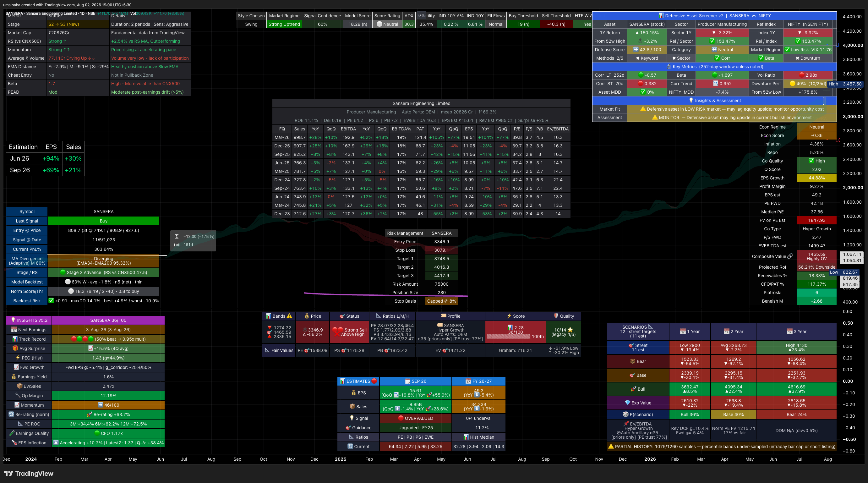
Task: Click the Strong Sell Above High status cell
Action: [x=349, y=332]
